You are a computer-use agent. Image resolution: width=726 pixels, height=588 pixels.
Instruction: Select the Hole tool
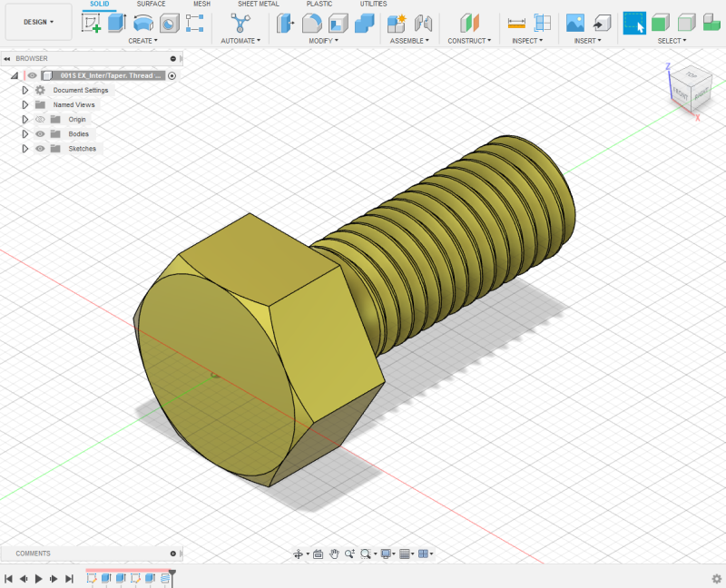(168, 23)
